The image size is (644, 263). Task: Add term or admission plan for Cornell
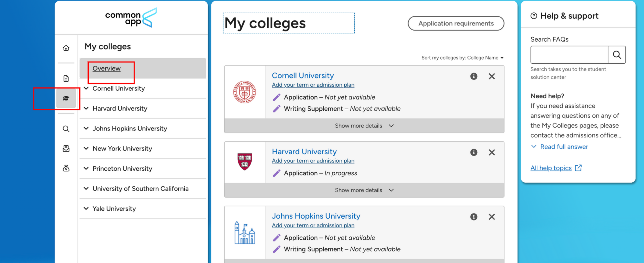(x=313, y=85)
